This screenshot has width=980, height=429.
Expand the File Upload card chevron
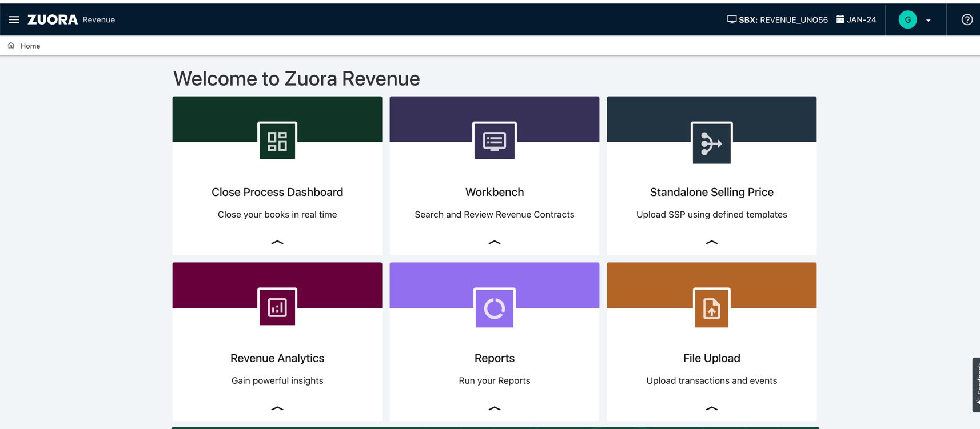[x=712, y=408]
